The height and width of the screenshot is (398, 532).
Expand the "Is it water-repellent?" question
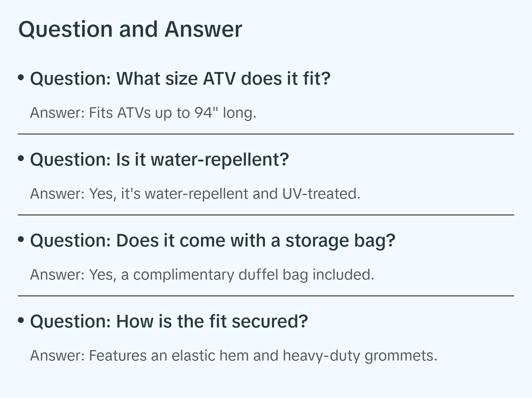point(159,160)
